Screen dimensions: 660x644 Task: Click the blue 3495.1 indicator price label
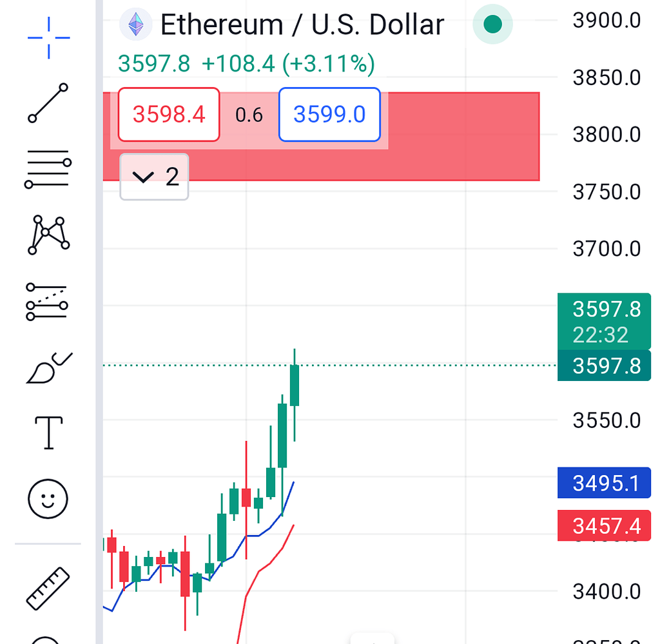(604, 483)
